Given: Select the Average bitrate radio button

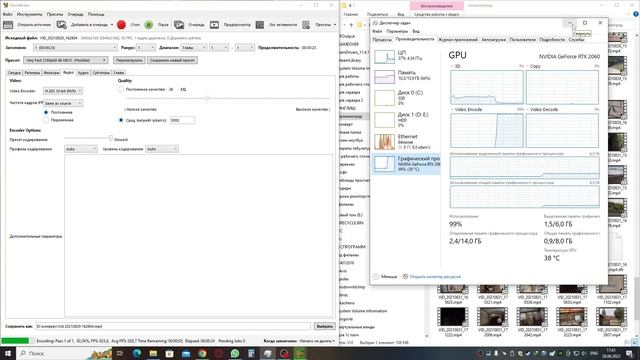Looking at the screenshot, I should coord(121,120).
